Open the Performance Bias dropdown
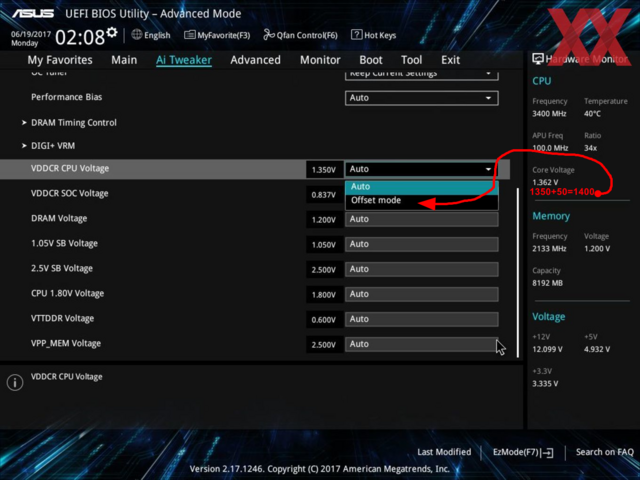This screenshot has width=640, height=480. pyautogui.click(x=422, y=98)
